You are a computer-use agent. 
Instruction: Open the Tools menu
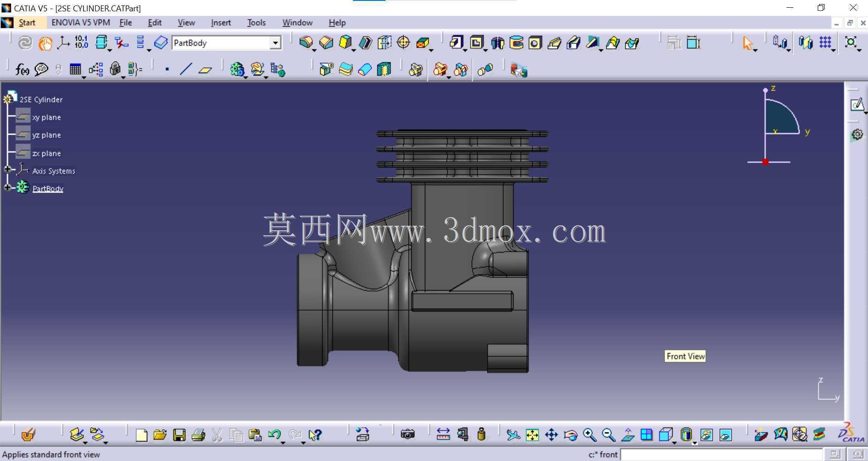click(256, 23)
